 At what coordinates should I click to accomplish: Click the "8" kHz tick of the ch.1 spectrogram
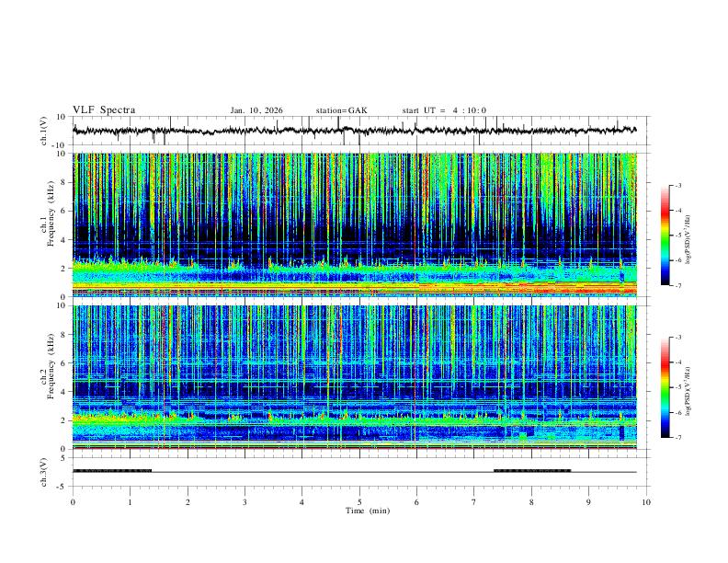point(64,182)
